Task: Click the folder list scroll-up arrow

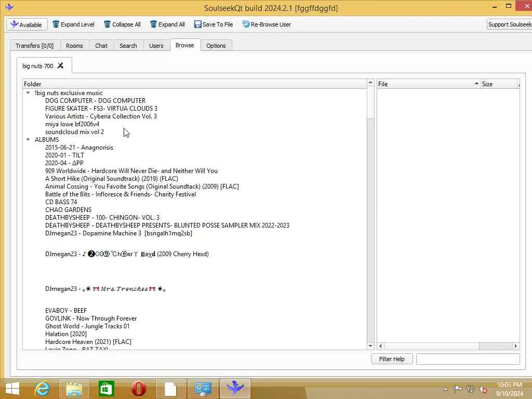Action: click(x=370, y=83)
